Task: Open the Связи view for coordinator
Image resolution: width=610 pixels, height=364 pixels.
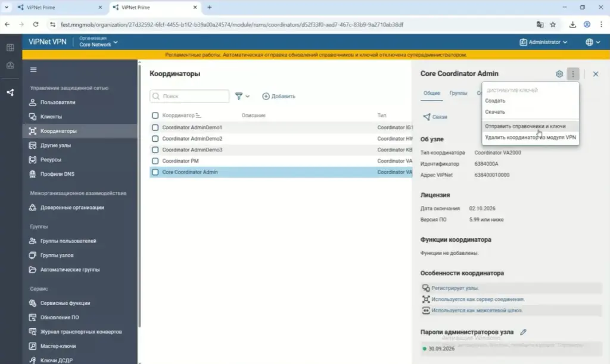Action: point(435,117)
